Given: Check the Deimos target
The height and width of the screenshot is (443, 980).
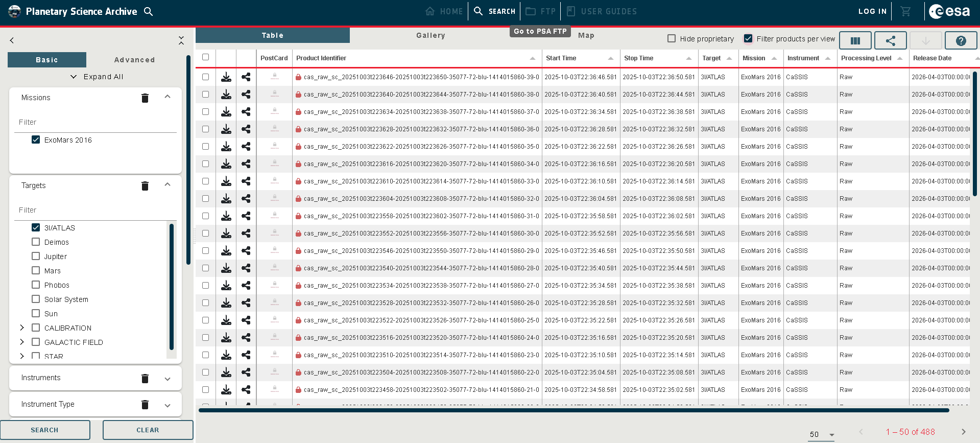Looking at the screenshot, I should tap(36, 242).
